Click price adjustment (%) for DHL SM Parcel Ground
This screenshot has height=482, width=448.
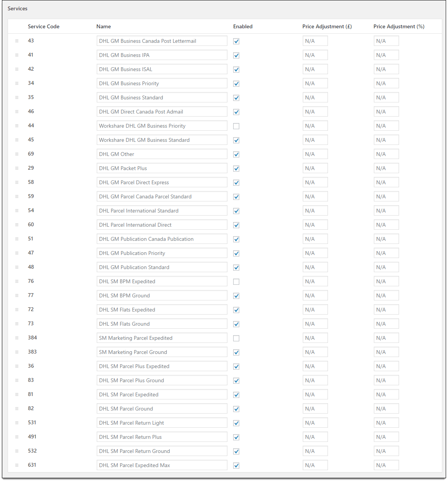(386, 409)
